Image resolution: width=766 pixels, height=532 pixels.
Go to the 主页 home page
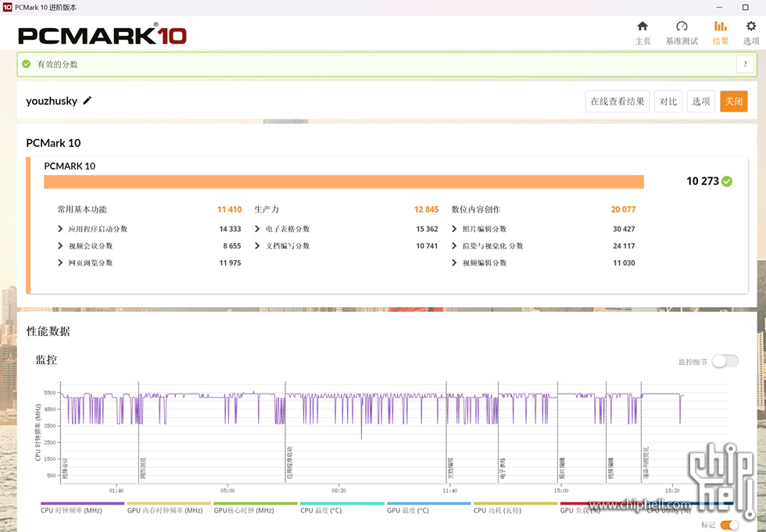pyautogui.click(x=643, y=33)
